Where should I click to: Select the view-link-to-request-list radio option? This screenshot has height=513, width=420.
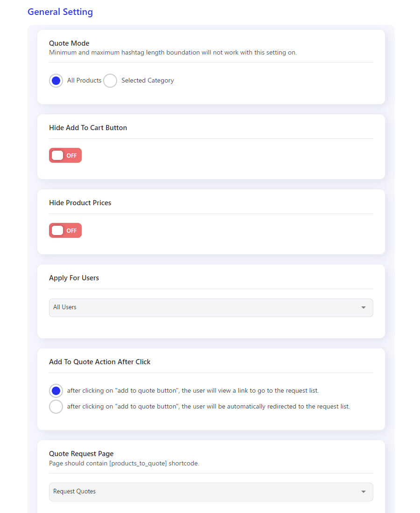tap(56, 391)
